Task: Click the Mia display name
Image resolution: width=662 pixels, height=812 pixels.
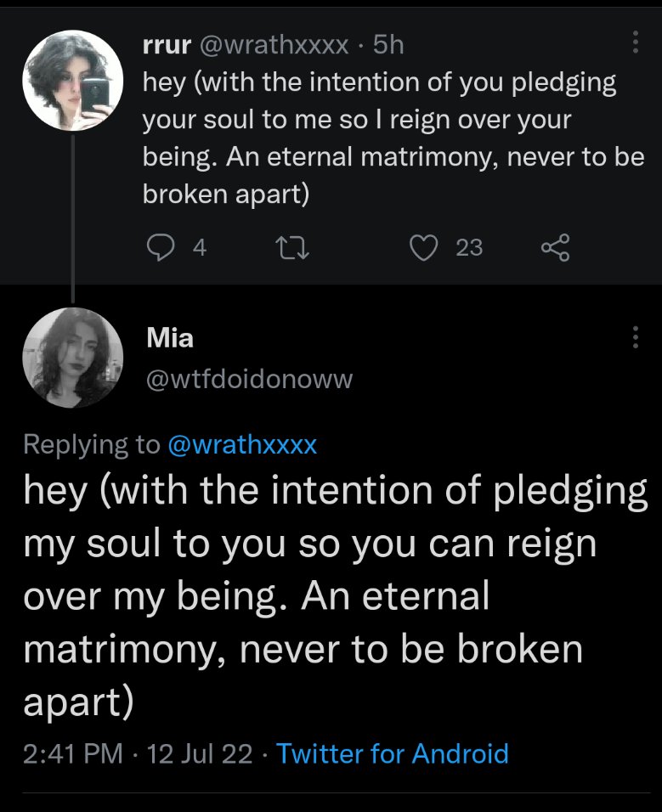Action: [170, 338]
